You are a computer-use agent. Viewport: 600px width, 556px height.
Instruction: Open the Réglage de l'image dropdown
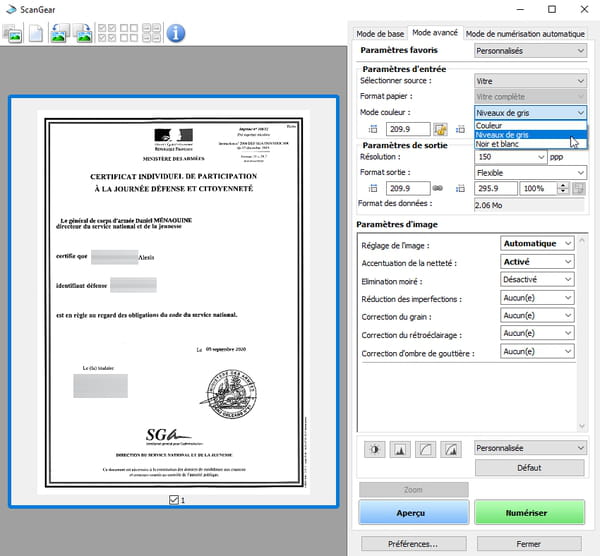pyautogui.click(x=537, y=243)
